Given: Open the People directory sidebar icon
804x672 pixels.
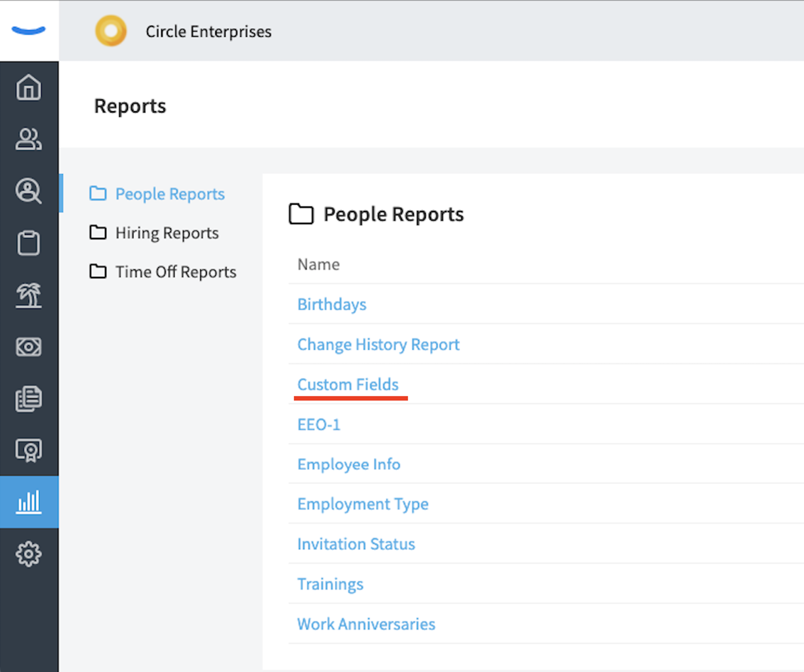Looking at the screenshot, I should (x=29, y=139).
